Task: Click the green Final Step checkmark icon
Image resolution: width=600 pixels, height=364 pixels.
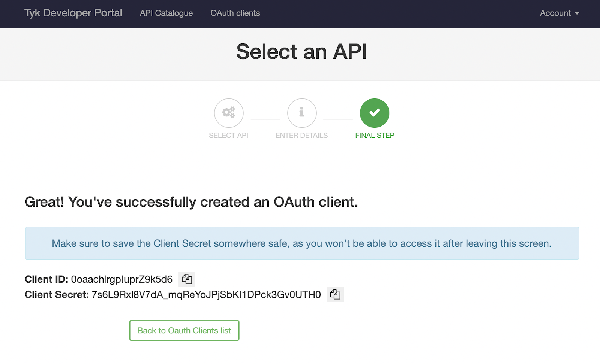Action: pyautogui.click(x=375, y=113)
